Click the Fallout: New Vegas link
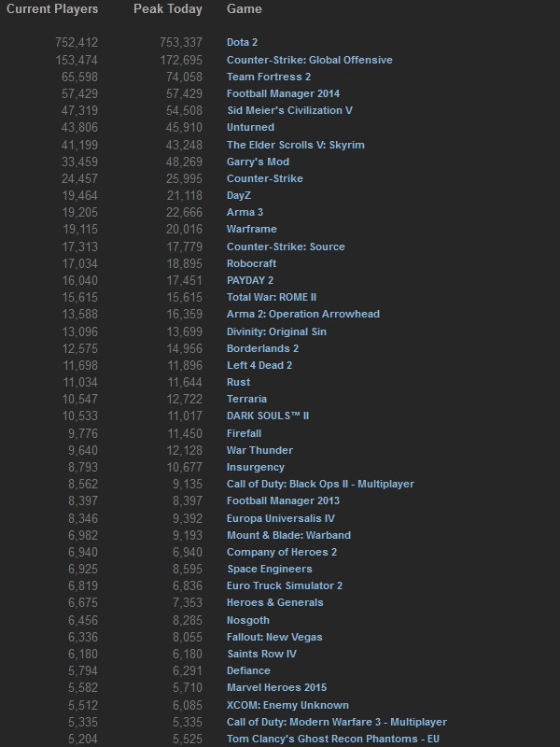This screenshot has height=747, width=560. pyautogui.click(x=274, y=637)
